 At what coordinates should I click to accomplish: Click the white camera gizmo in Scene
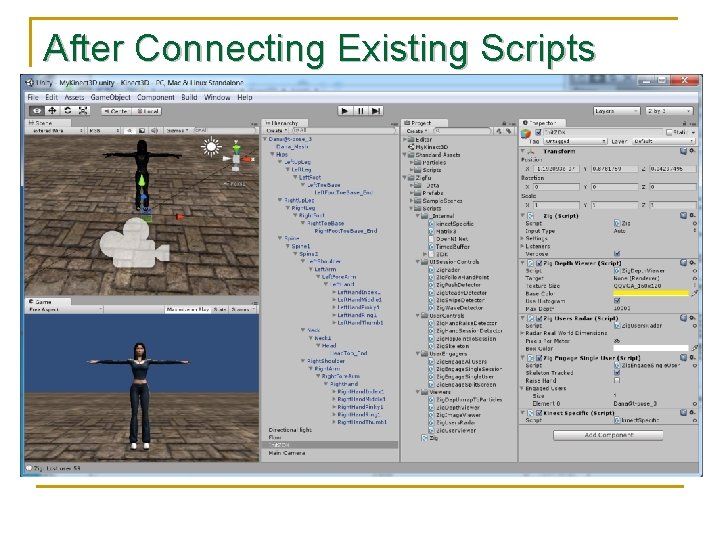tap(134, 243)
